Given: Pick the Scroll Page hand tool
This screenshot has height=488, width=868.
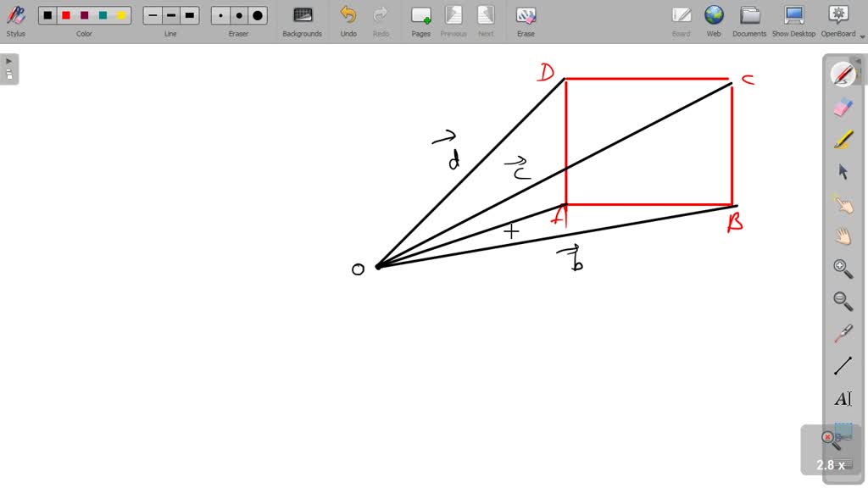Looking at the screenshot, I should pyautogui.click(x=843, y=236).
